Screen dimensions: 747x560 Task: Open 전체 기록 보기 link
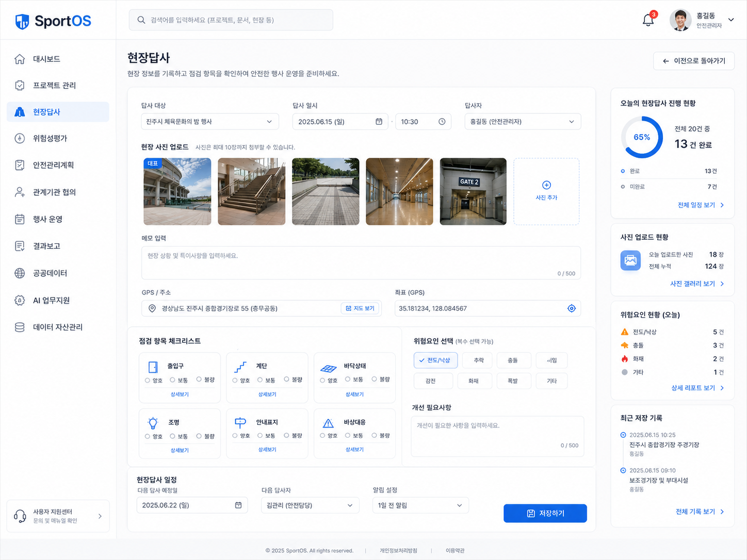coord(700,512)
